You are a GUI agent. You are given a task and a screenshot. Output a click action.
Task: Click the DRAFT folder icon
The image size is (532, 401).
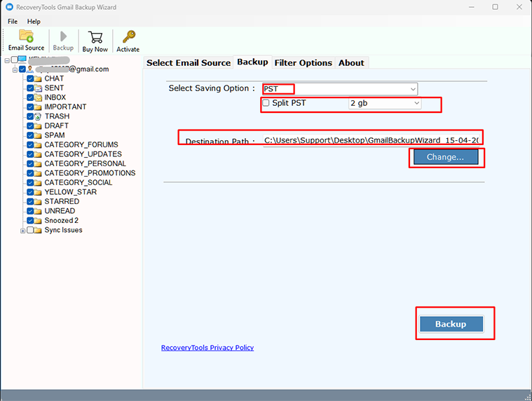click(38, 126)
